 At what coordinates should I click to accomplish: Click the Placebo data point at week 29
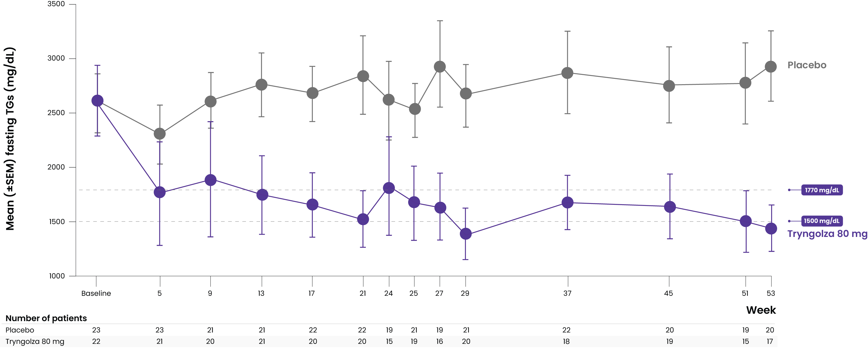pos(466,94)
